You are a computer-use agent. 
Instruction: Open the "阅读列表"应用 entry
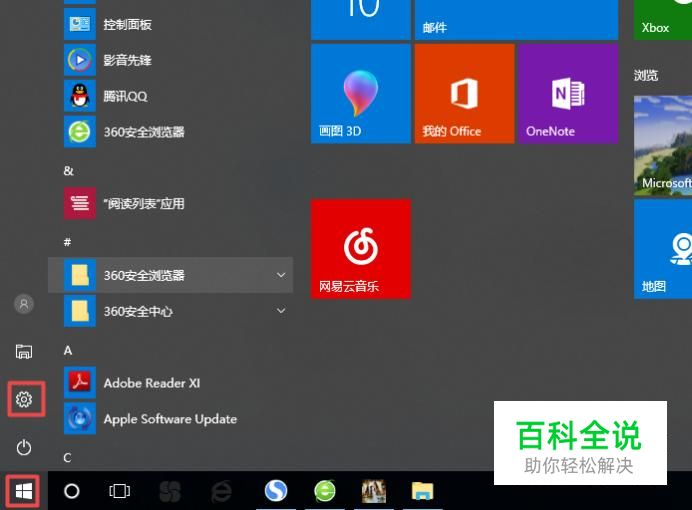170,203
